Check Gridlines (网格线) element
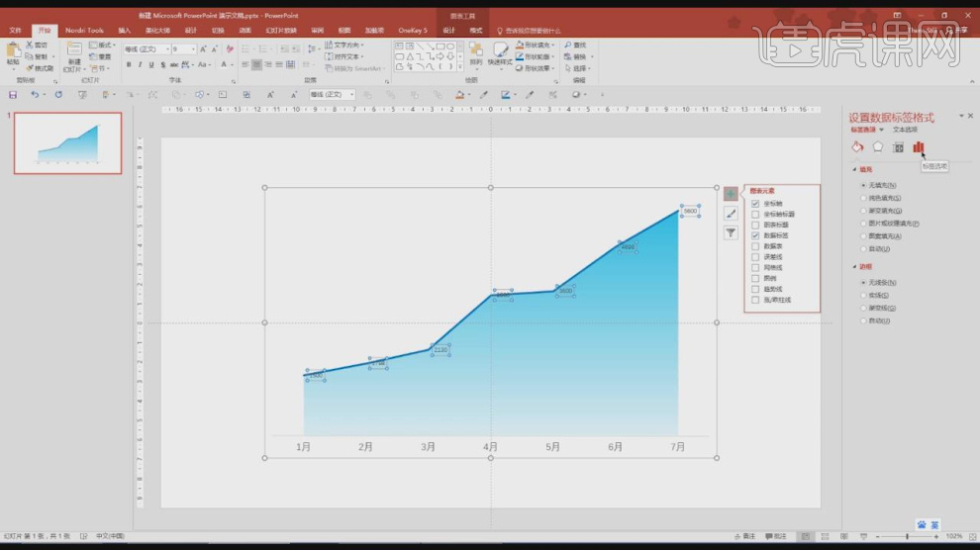This screenshot has height=550, width=980. (755, 267)
